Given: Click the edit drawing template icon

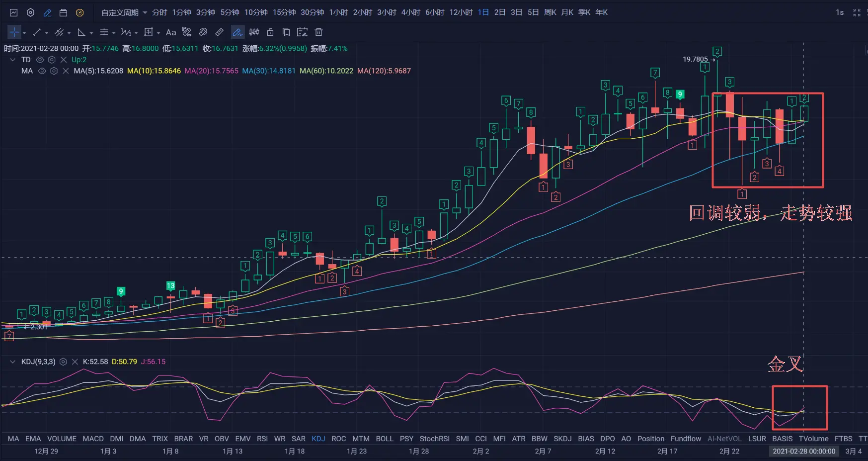Looking at the screenshot, I should pyautogui.click(x=302, y=32).
